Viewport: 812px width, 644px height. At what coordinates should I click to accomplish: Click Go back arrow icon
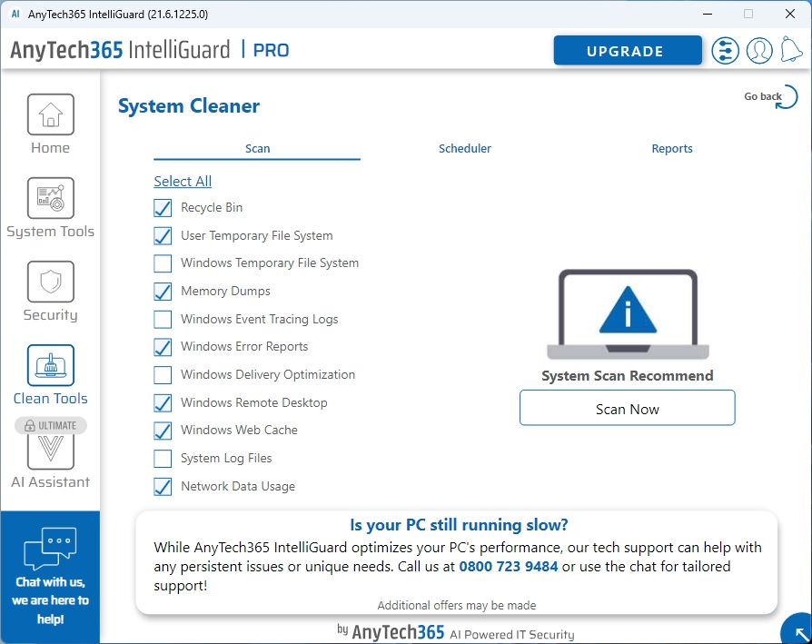[786, 97]
